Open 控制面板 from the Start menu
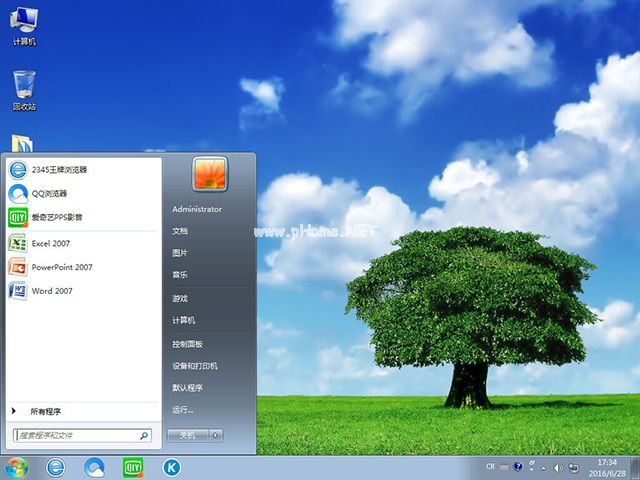 [187, 344]
